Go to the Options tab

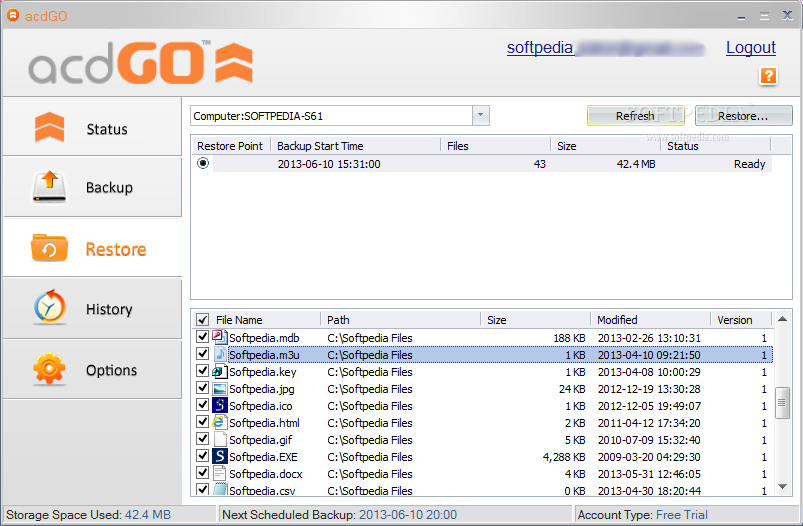(x=92, y=369)
